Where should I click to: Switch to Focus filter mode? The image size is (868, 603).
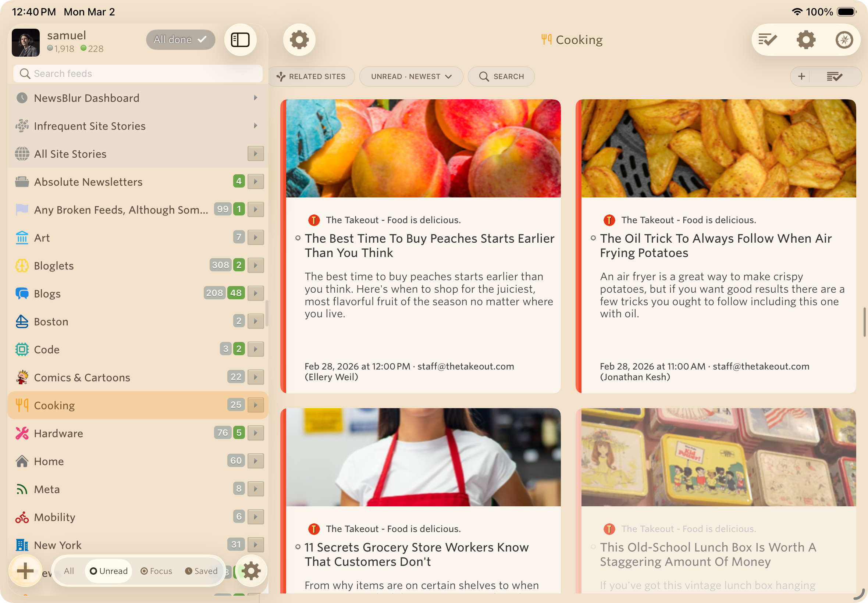point(156,571)
